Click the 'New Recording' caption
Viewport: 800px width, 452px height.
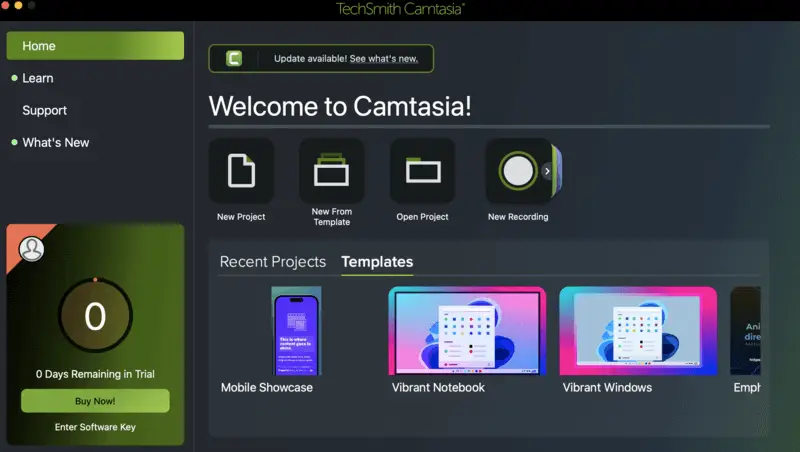[x=518, y=217]
